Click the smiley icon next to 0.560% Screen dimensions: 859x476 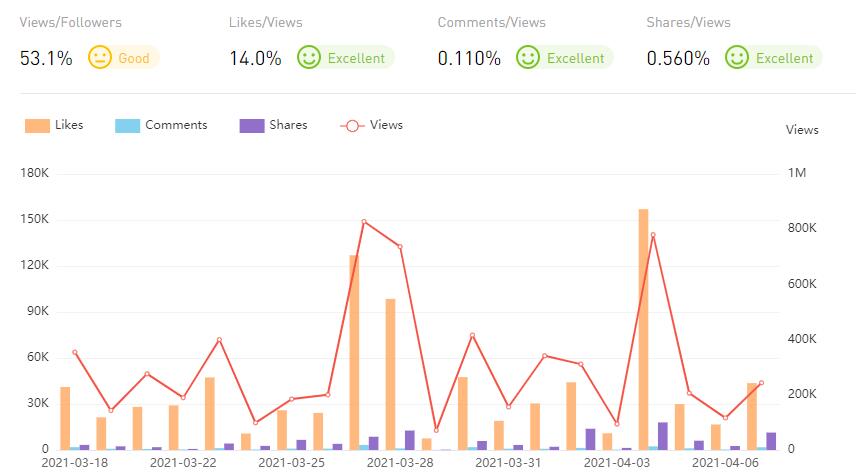pos(737,58)
